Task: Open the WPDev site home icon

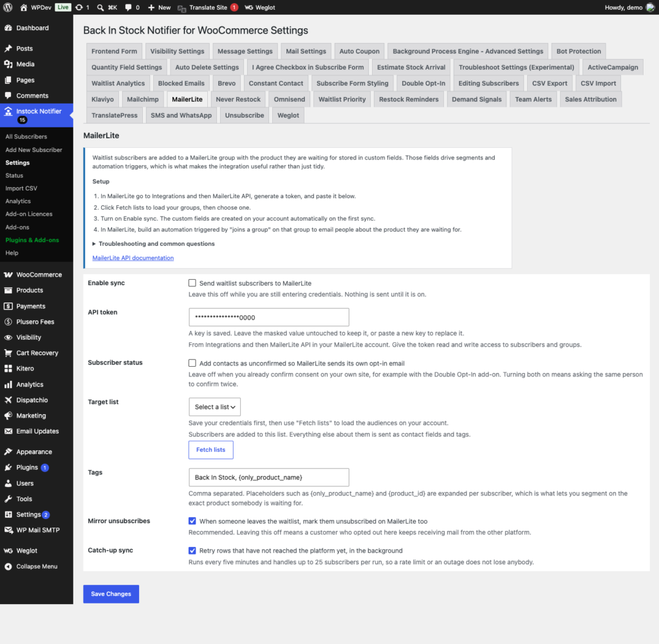Action: click(x=24, y=7)
